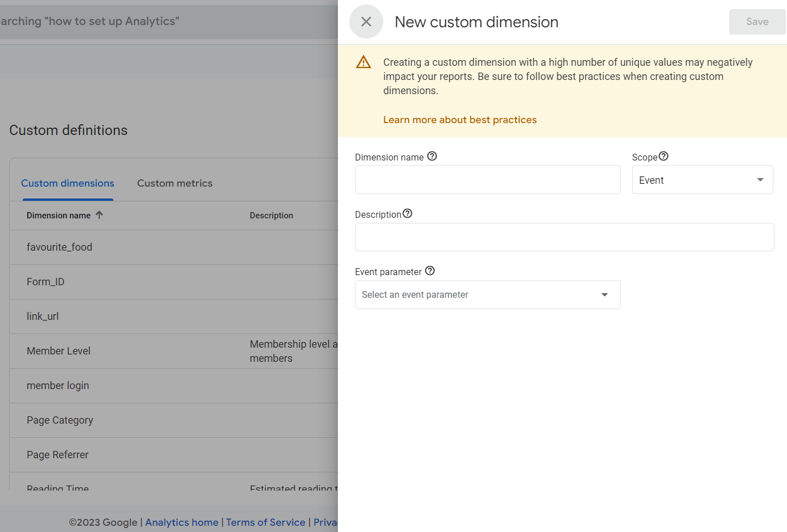The width and height of the screenshot is (787, 532).
Task: Select the Member Level dimension row
Action: coord(58,351)
